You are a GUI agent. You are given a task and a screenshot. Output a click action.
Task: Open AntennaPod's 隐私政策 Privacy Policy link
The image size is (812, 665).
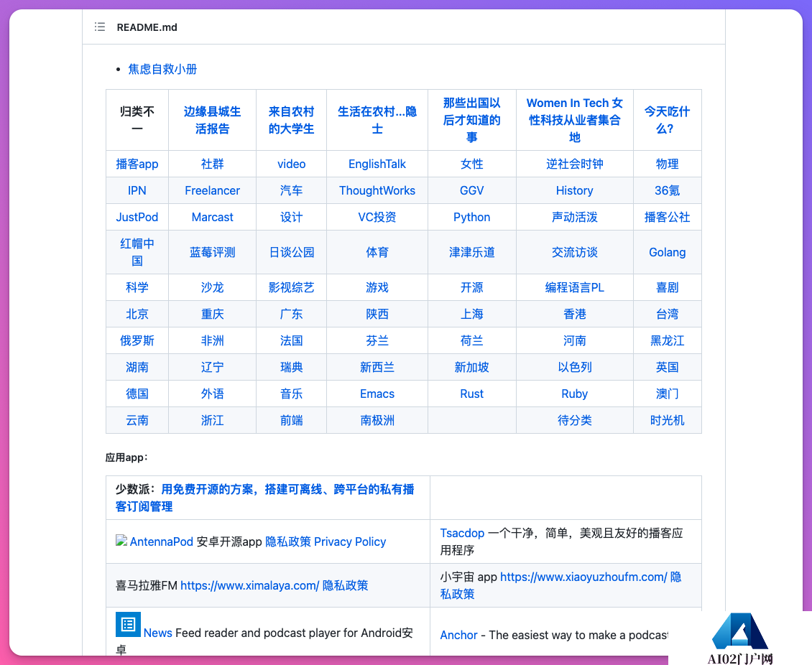(x=326, y=541)
